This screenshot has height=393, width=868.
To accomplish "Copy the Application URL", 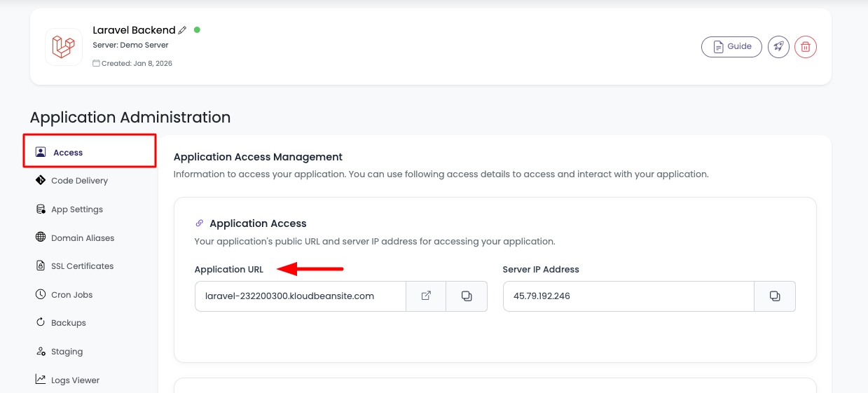I will [467, 296].
